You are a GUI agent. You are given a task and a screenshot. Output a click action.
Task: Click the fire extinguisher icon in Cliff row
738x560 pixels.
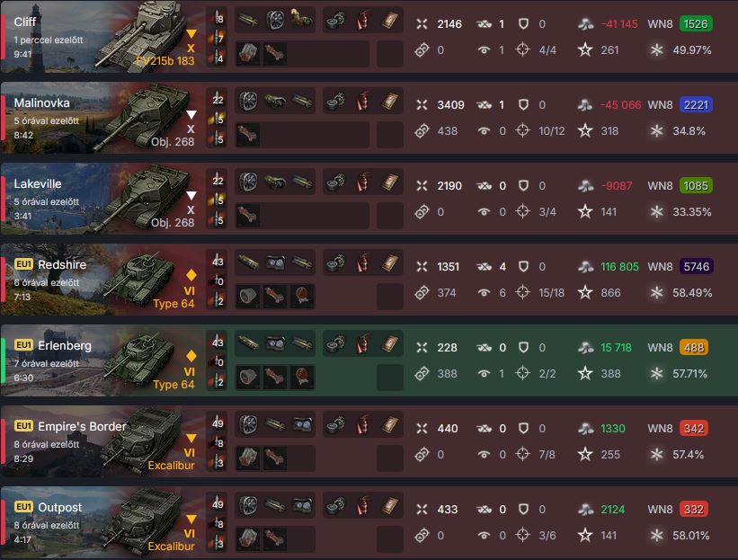pyautogui.click(x=362, y=21)
